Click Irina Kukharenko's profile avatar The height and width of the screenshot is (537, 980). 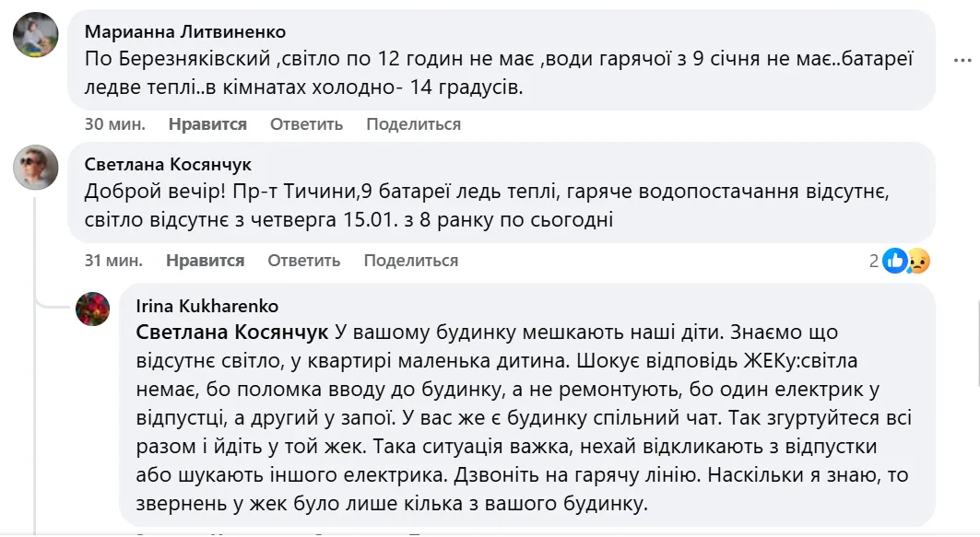[94, 309]
